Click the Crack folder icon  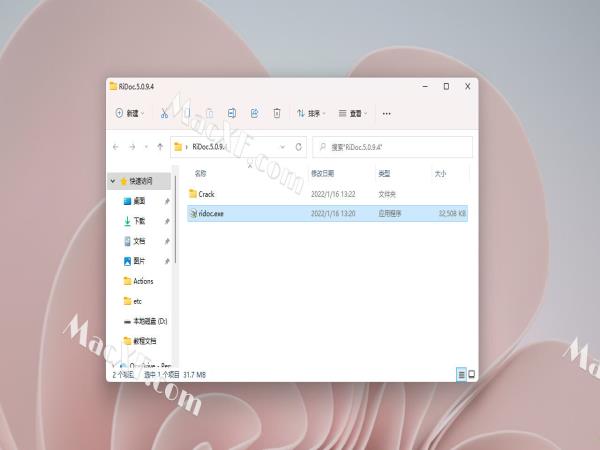pos(193,194)
